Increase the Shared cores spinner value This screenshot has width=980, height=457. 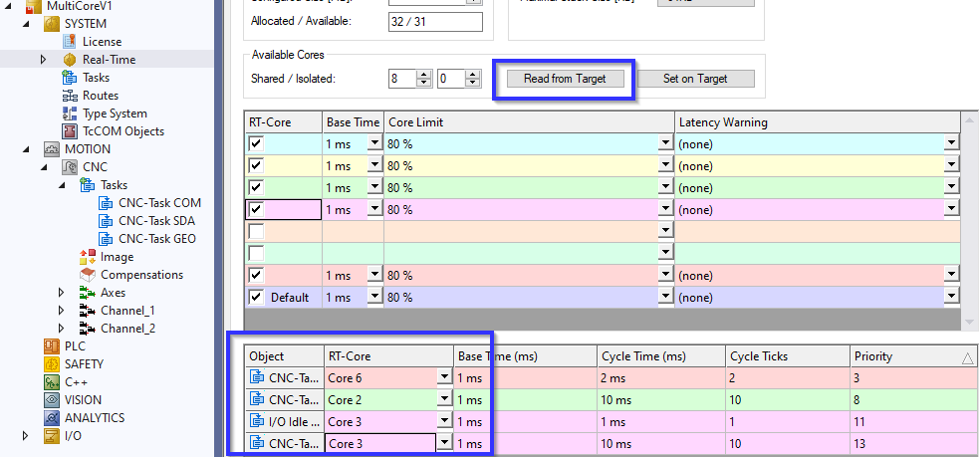(425, 75)
